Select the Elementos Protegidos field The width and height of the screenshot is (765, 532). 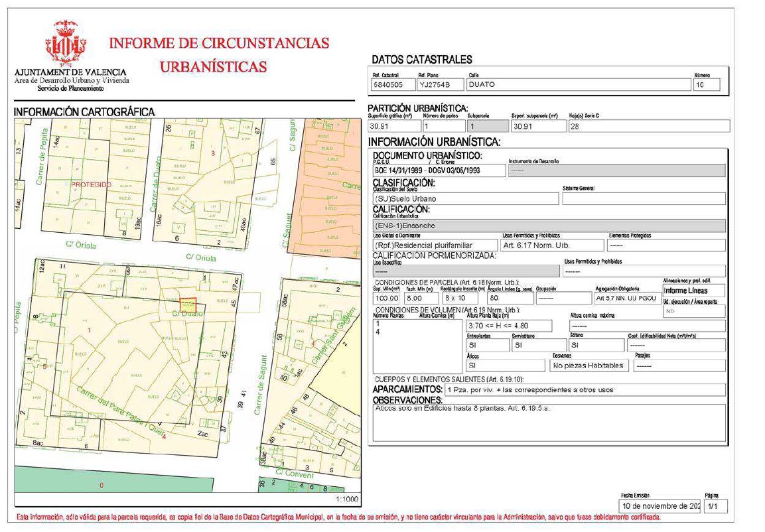[x=666, y=245]
